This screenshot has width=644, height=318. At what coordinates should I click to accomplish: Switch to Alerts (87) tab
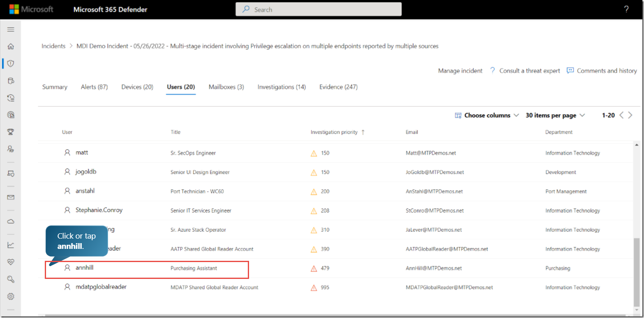tap(94, 87)
